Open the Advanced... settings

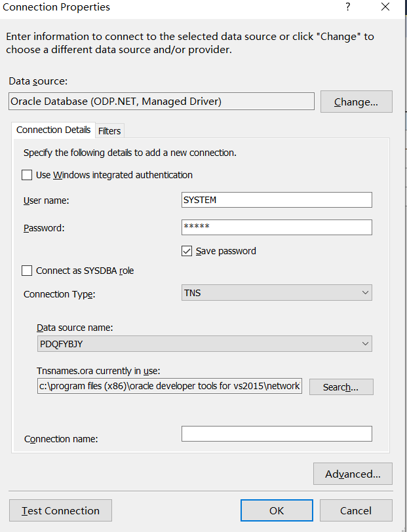coord(353,474)
